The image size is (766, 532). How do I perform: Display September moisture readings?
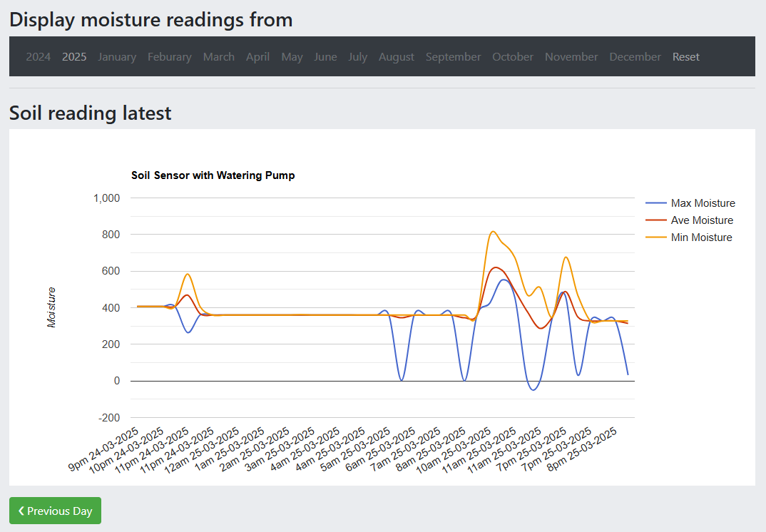(x=454, y=56)
